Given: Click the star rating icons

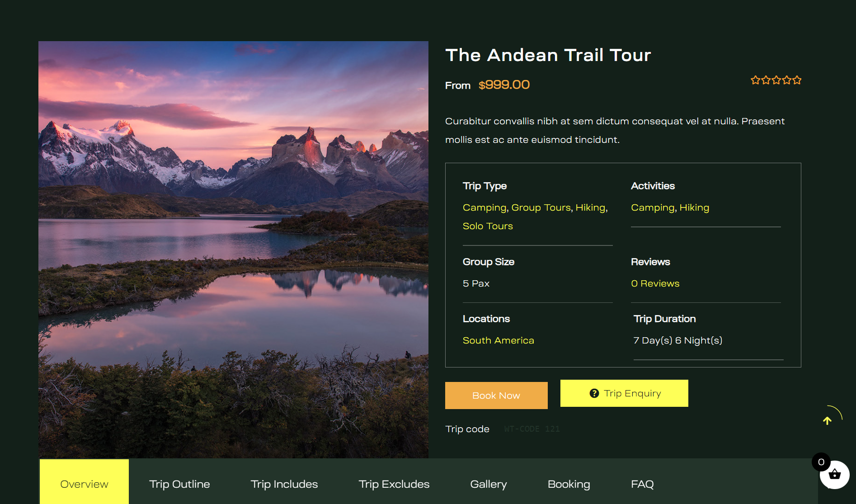Looking at the screenshot, I should tap(776, 80).
